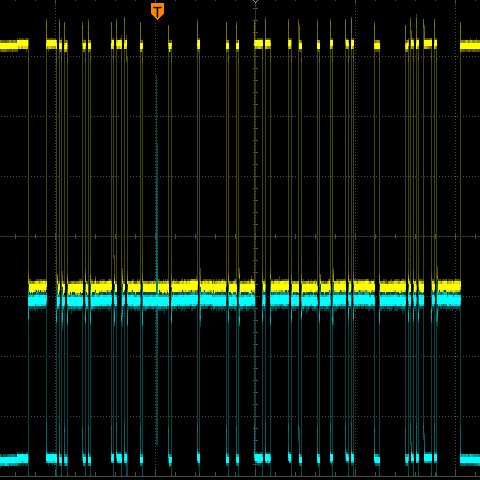
Task: Click the thick cyan mid-level waveform band
Action: pos(245,301)
